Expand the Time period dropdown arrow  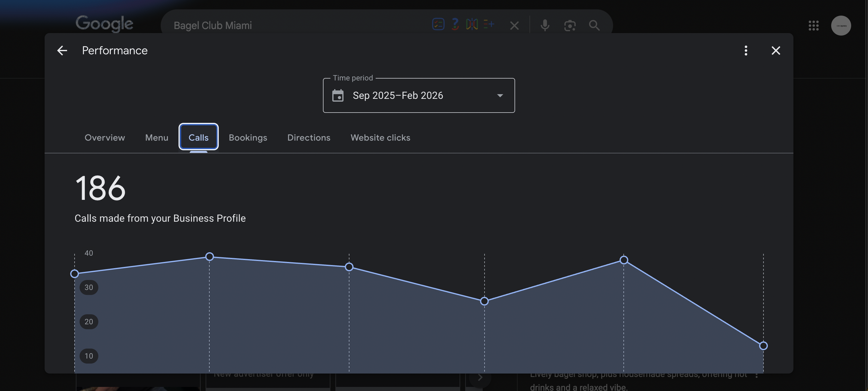[x=500, y=95]
